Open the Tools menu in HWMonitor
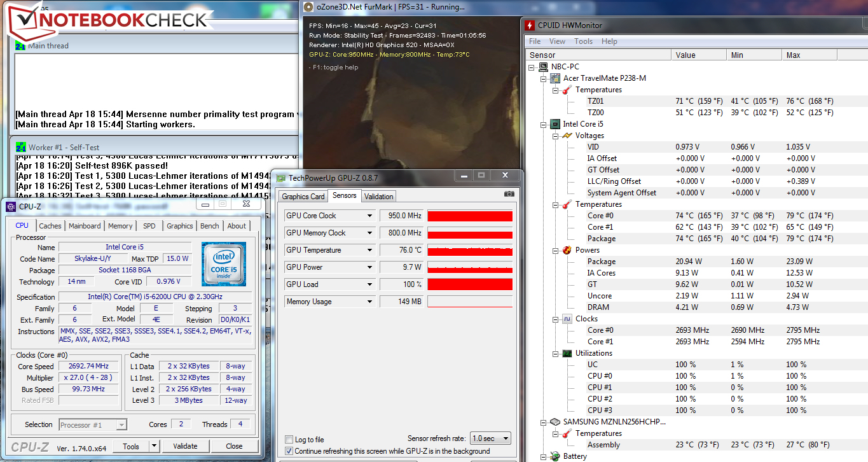Viewport: 868px width, 462px height. click(583, 41)
